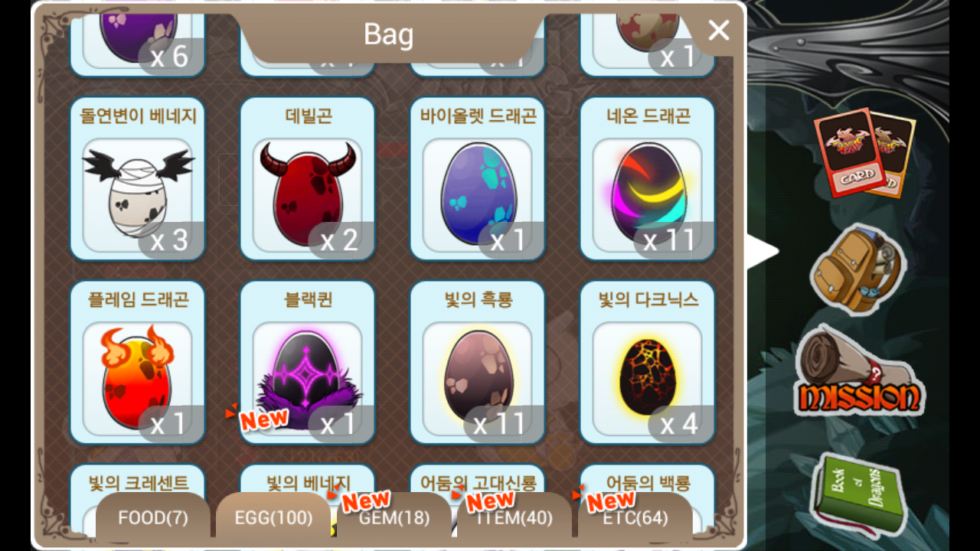
Task: Select the 빛의 흑룡 egg card
Action: click(478, 362)
